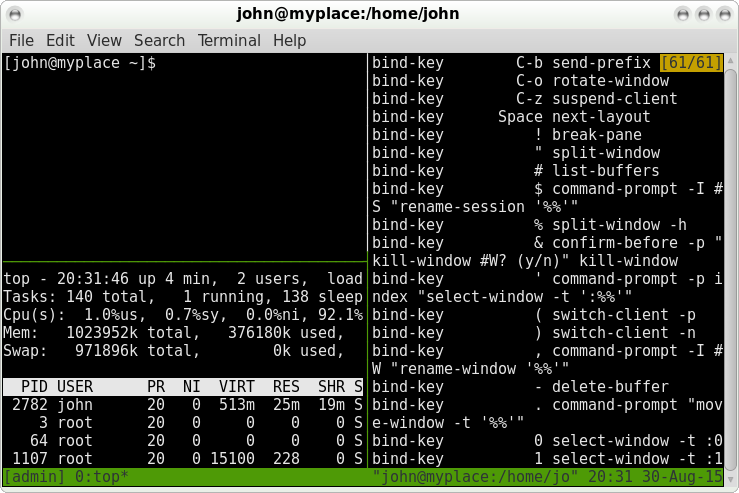Click the shell prompt in the top-left pane

(80, 63)
